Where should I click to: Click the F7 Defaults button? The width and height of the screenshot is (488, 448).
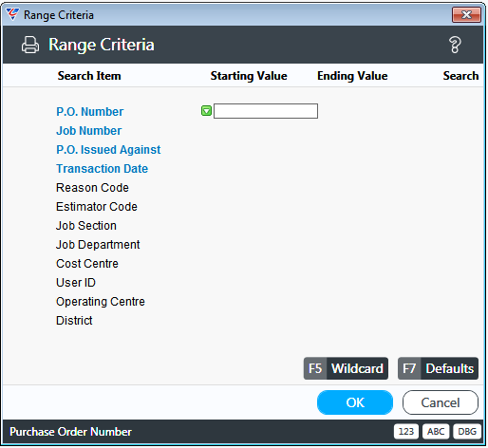(438, 368)
